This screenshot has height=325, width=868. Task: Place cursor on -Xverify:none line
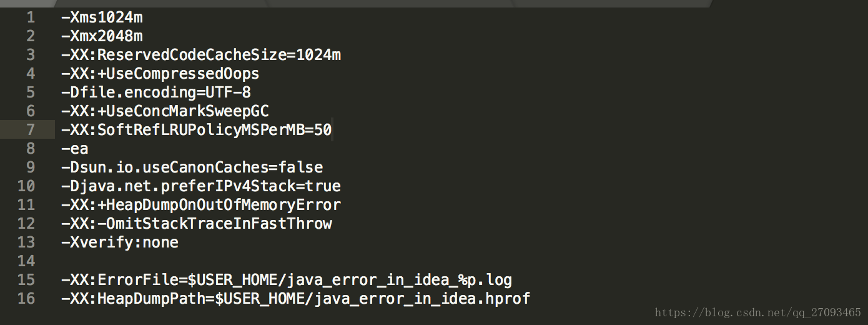[120, 242]
